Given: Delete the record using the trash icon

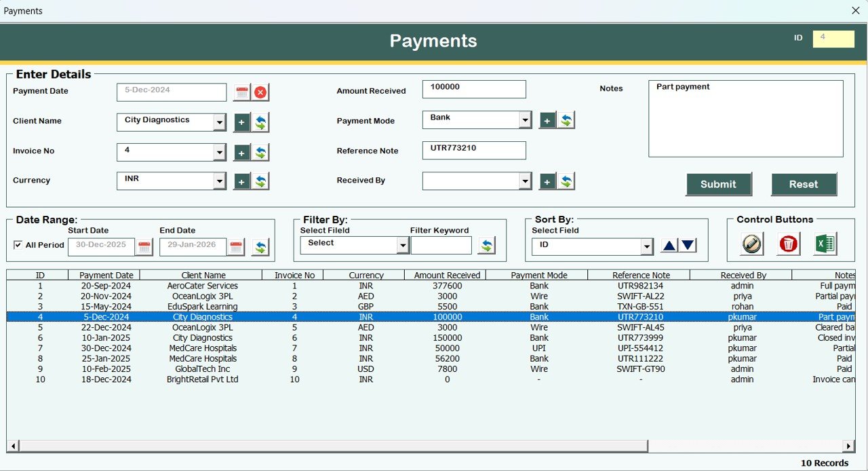Looking at the screenshot, I should coord(787,244).
